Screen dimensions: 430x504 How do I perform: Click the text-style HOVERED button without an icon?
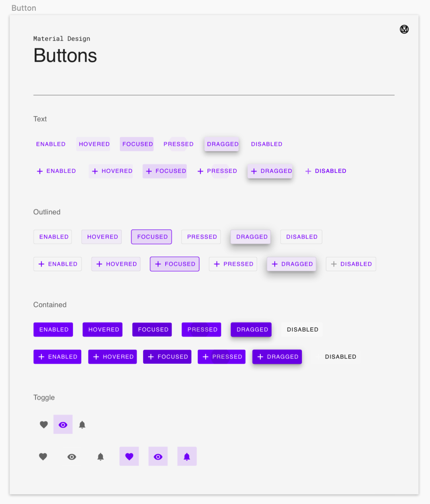coord(94,144)
